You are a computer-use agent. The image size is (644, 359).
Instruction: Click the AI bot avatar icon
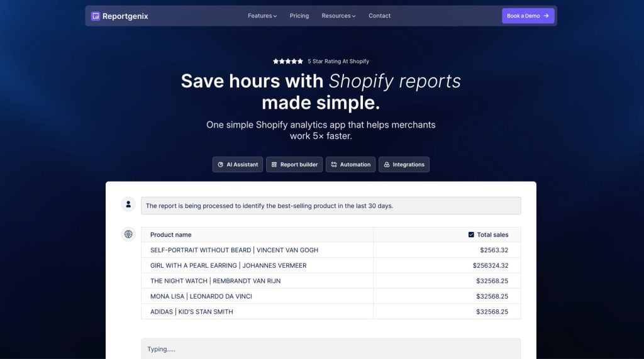click(128, 234)
